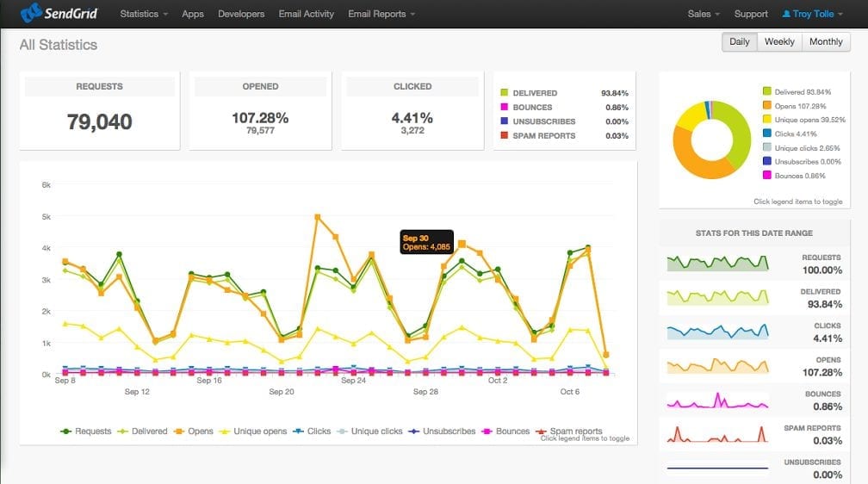Viewport: 868px width, 484px height.
Task: Toggle Unique opens in chart legend
Action: click(x=253, y=431)
